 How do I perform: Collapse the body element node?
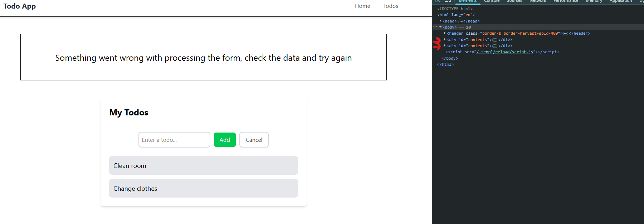pyautogui.click(x=440, y=27)
